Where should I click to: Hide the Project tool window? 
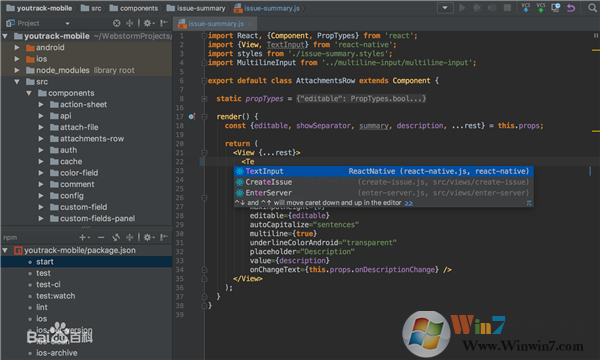(164, 23)
